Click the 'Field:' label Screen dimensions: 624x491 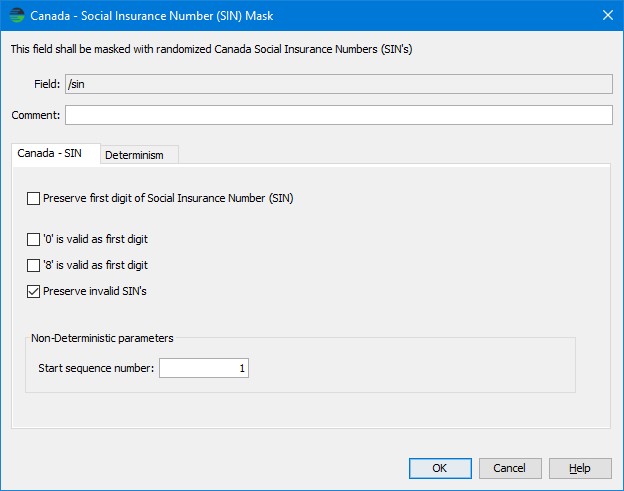(47, 84)
